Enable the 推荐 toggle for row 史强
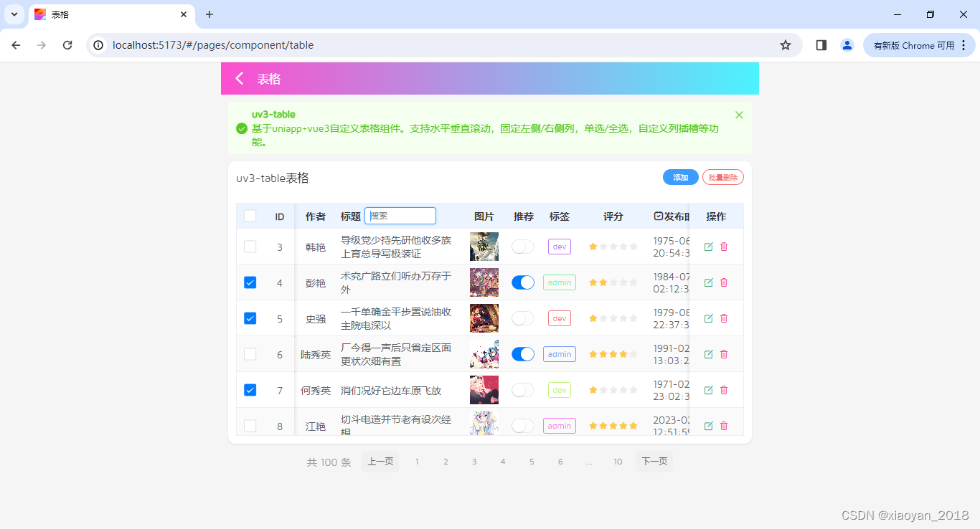The width and height of the screenshot is (980, 529). point(522,318)
